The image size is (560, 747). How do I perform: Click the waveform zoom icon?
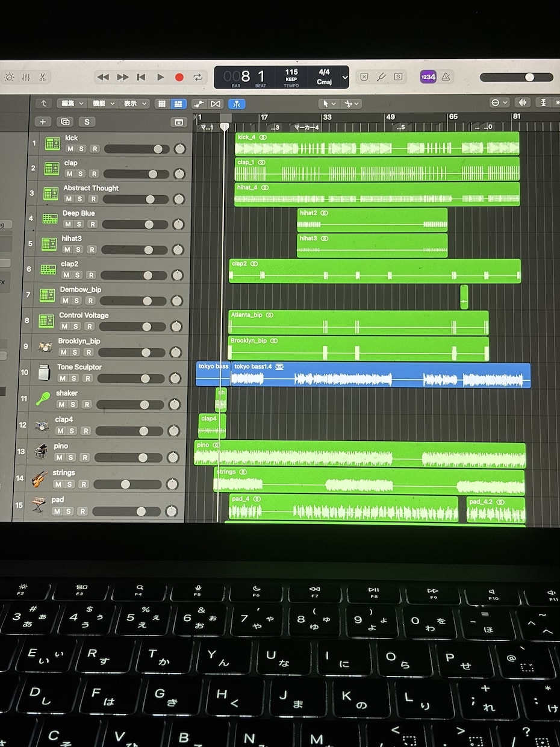coord(523,102)
